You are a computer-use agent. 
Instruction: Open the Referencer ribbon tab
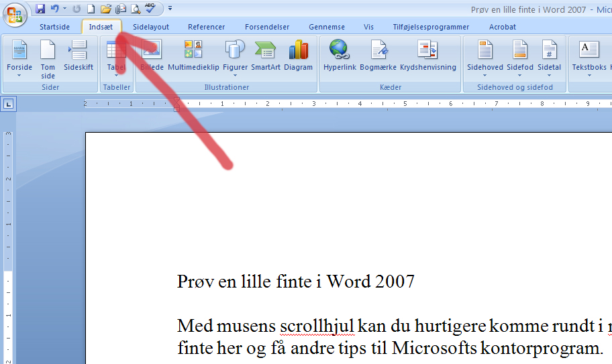[206, 27]
